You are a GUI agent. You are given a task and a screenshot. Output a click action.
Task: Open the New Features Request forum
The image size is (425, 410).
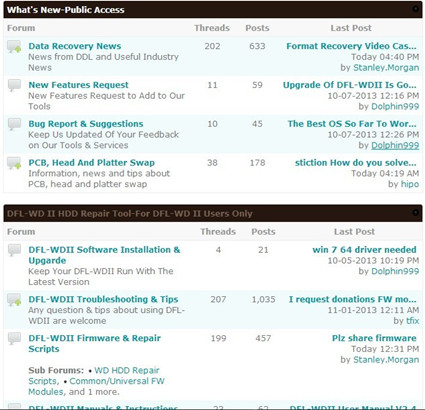click(x=78, y=85)
